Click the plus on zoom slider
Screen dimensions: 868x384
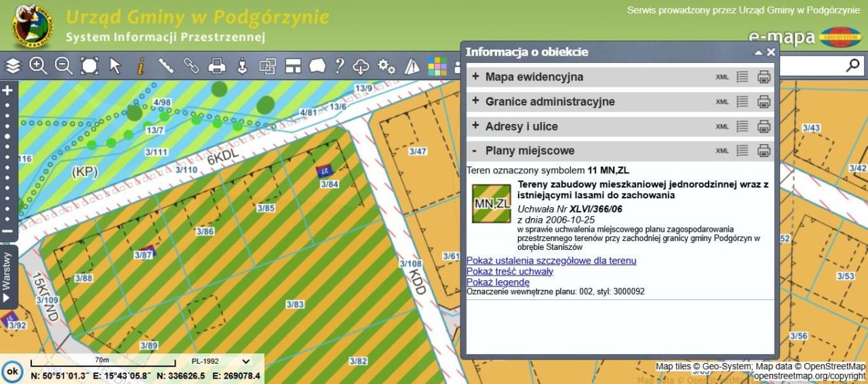(7, 90)
